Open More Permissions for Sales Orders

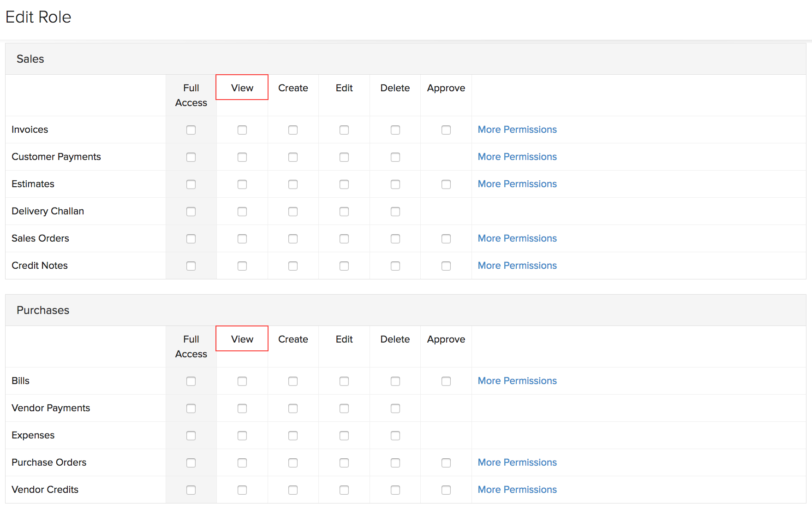517,238
